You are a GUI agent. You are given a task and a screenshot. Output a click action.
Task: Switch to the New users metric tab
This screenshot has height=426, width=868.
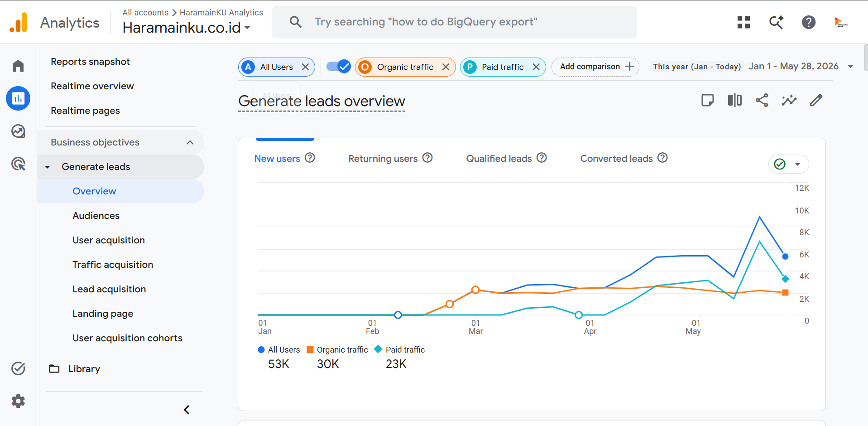click(x=277, y=159)
